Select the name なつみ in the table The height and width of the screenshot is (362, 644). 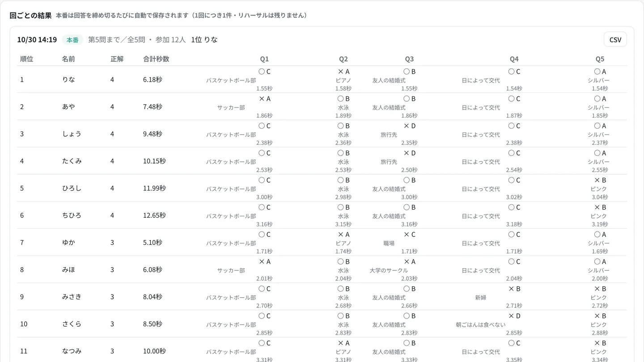[x=72, y=351]
